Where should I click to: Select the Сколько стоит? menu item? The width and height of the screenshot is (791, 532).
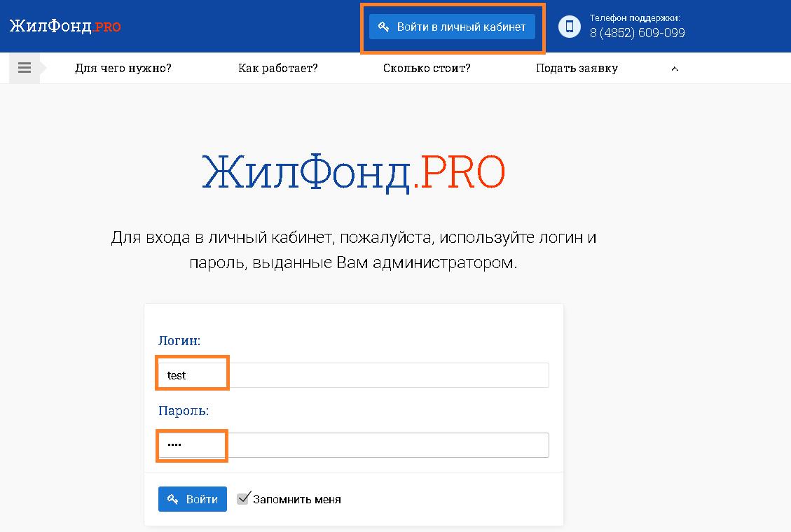pyautogui.click(x=427, y=69)
